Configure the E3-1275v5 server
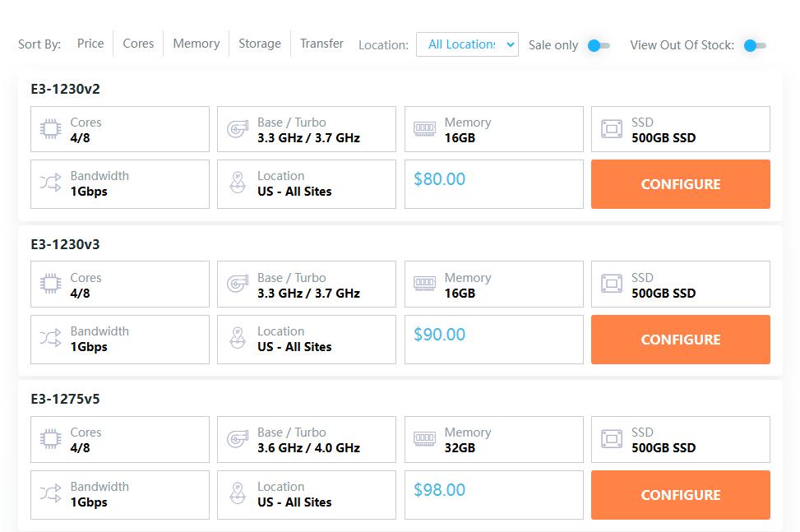This screenshot has height=532, width=800. (680, 495)
